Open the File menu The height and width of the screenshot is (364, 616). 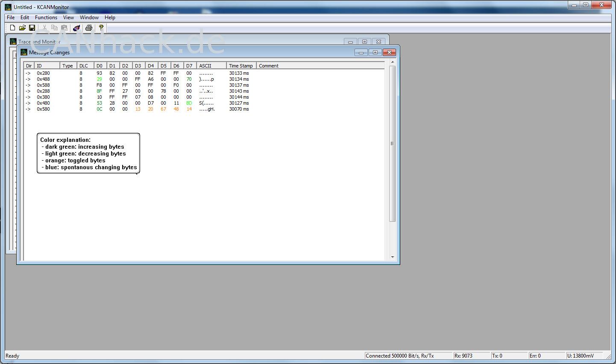point(11,18)
